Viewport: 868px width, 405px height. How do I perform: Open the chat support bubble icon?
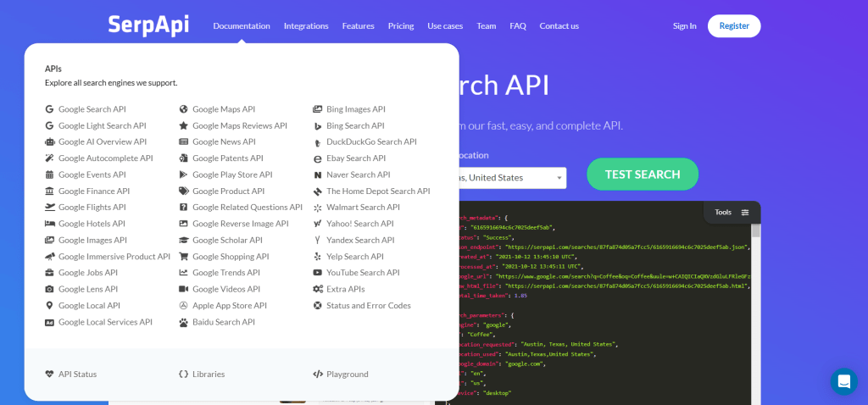[x=843, y=381]
